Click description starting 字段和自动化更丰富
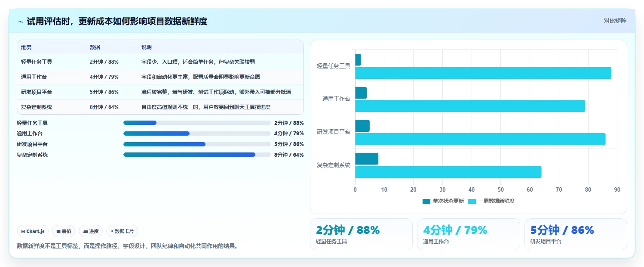The height and width of the screenshot is (267, 644). pos(201,77)
